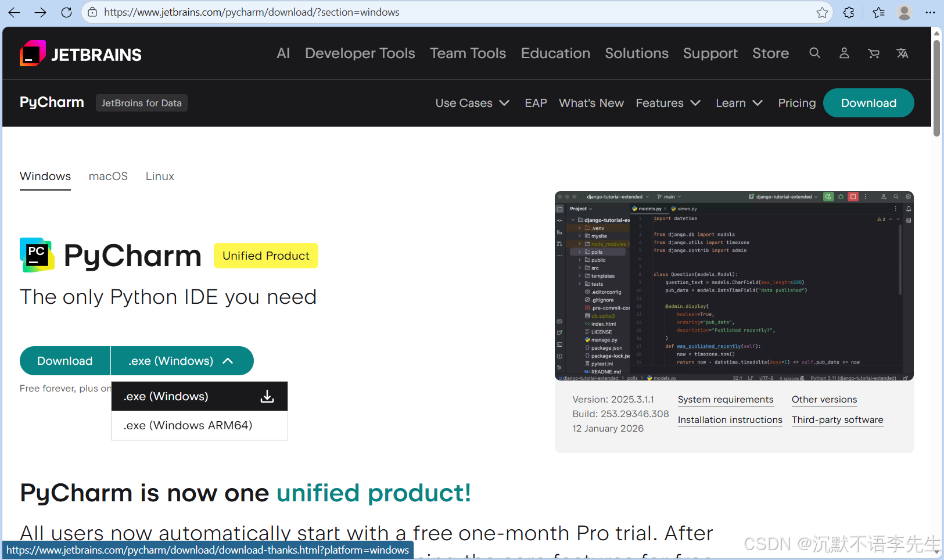
Task: Switch to the Linux tab
Action: [x=160, y=176]
